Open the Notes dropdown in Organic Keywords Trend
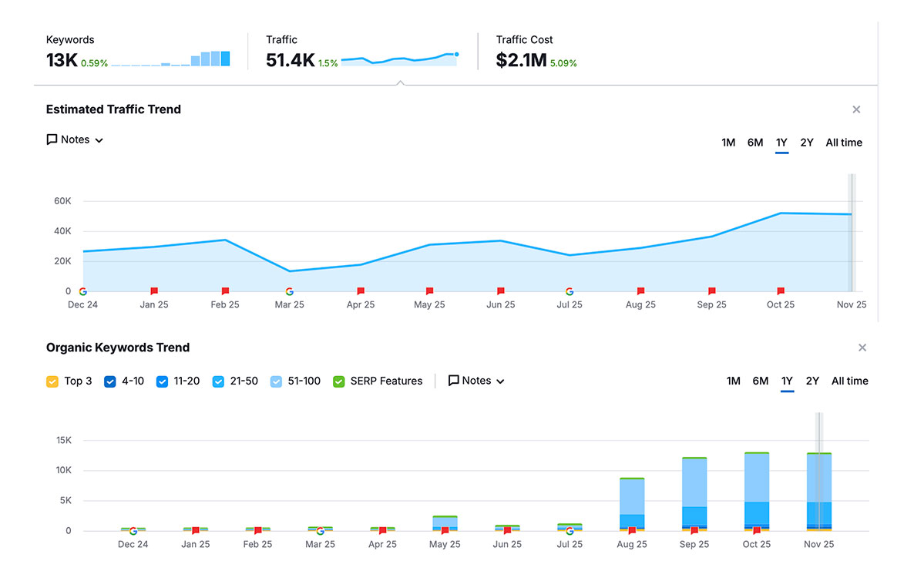This screenshot has width=914, height=588. [475, 380]
